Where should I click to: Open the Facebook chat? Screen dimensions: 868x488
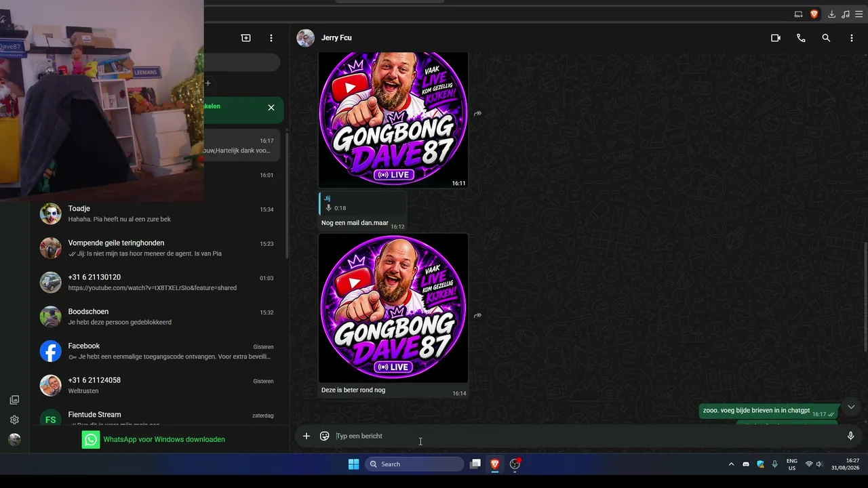point(160,351)
